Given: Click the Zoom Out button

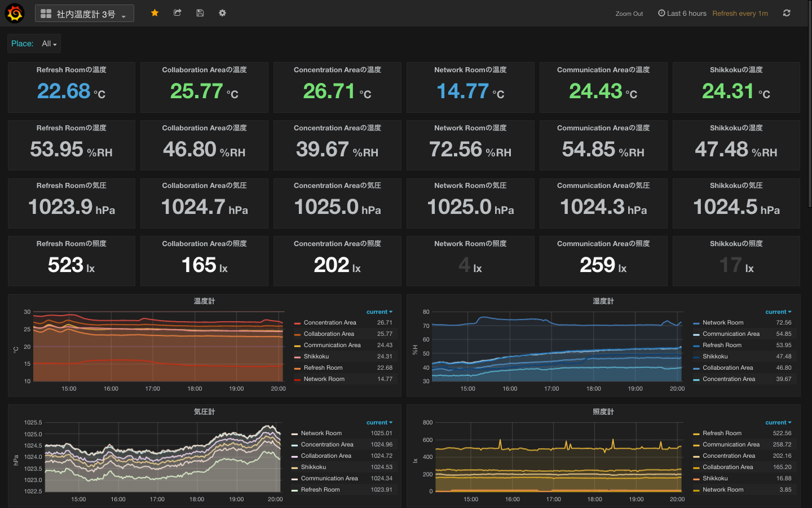Looking at the screenshot, I should pos(629,14).
